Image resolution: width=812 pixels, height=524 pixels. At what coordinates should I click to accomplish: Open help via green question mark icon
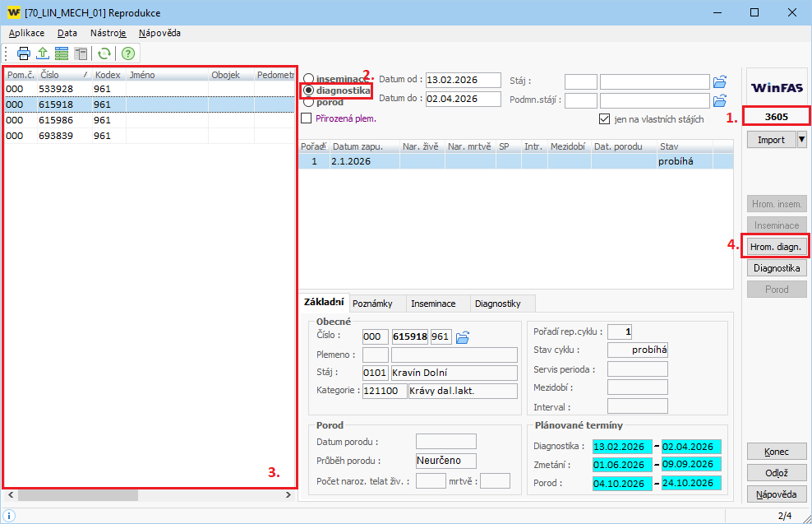128,53
